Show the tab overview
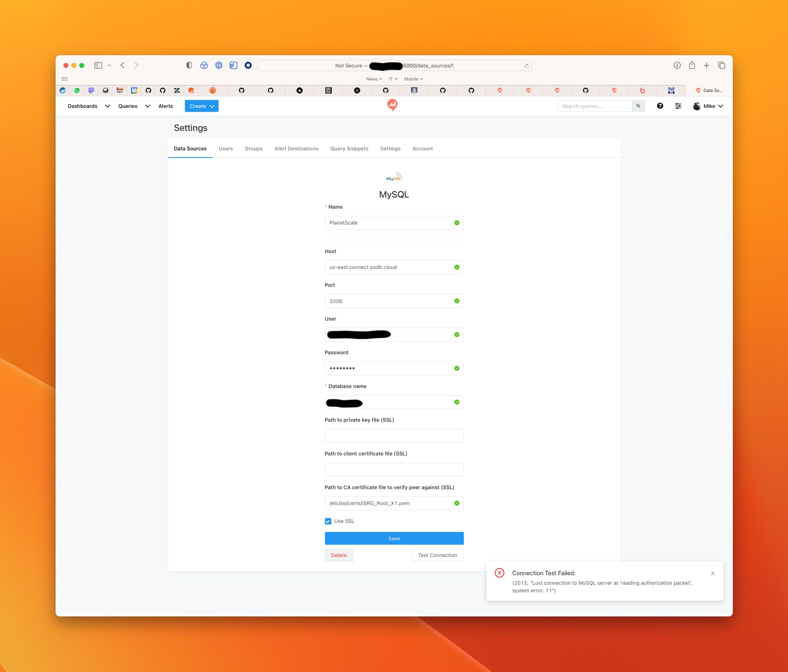The height and width of the screenshot is (672, 788). 722,66
